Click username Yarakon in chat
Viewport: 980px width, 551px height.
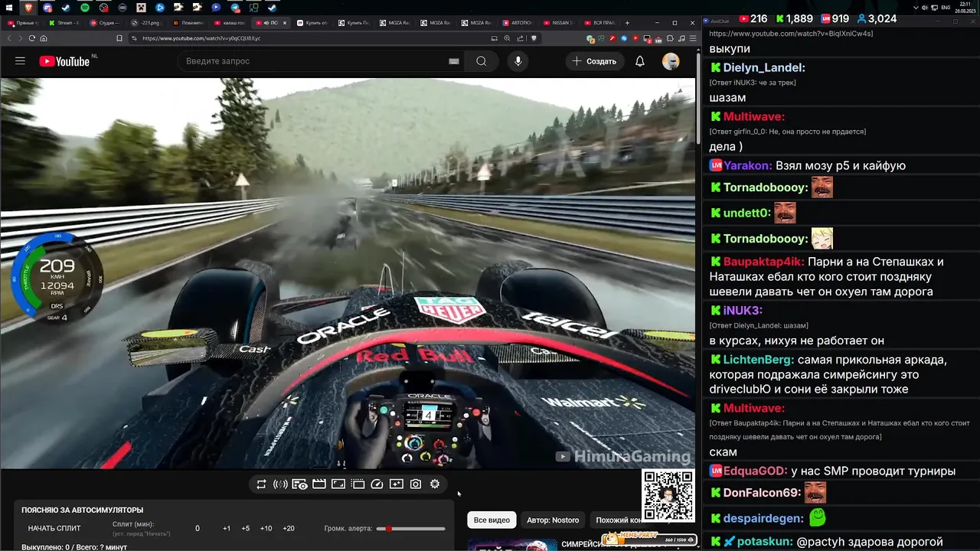click(x=747, y=165)
